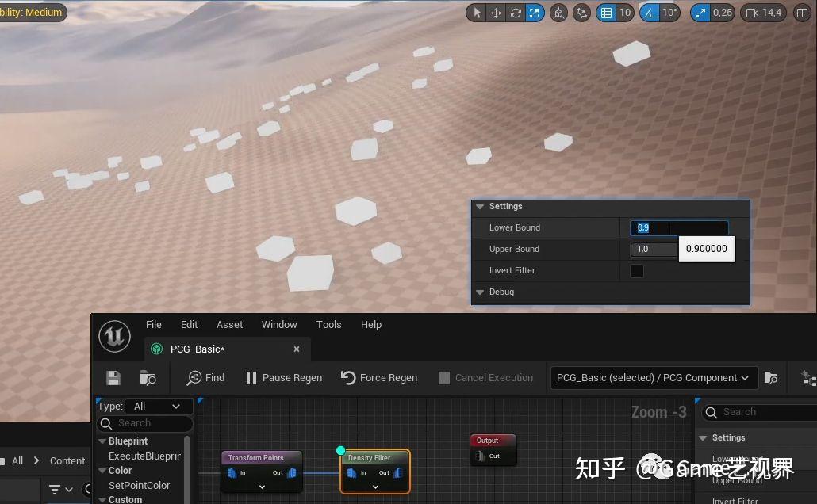Save the PCG_Basic graph
817x504 pixels.
click(x=113, y=378)
